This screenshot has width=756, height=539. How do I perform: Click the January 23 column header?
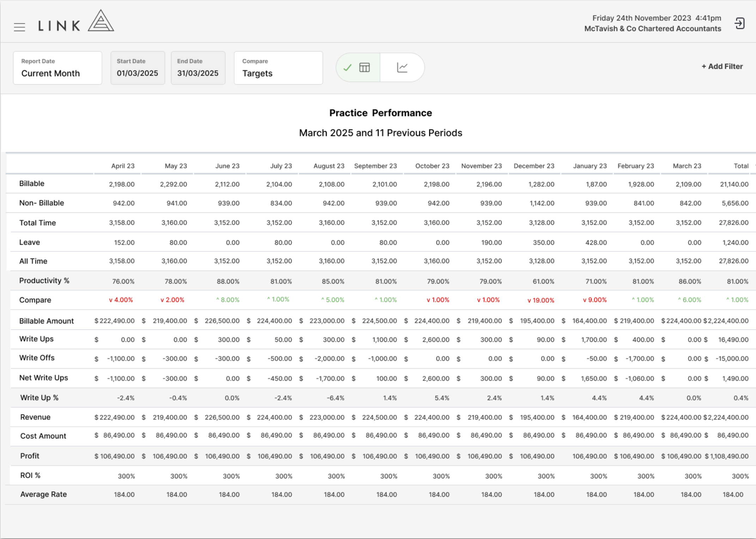click(x=590, y=166)
